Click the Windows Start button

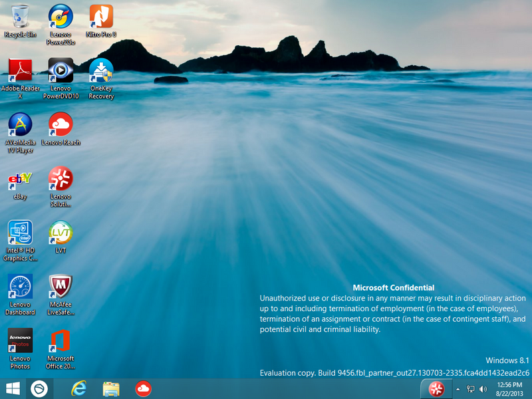(x=13, y=388)
